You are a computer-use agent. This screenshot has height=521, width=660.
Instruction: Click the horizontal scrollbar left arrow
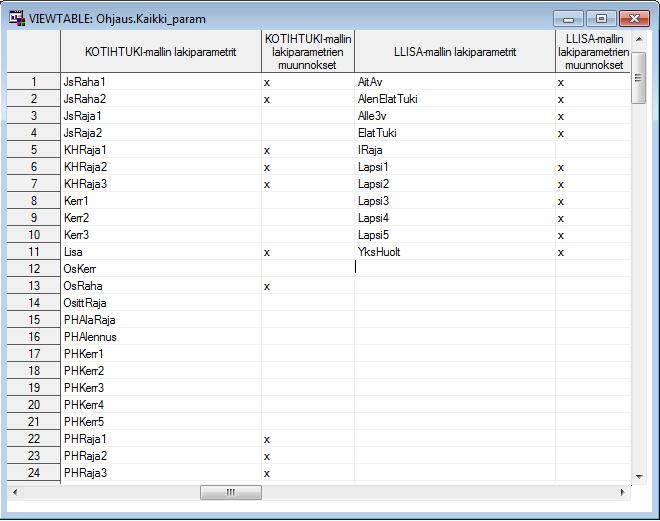point(15,492)
